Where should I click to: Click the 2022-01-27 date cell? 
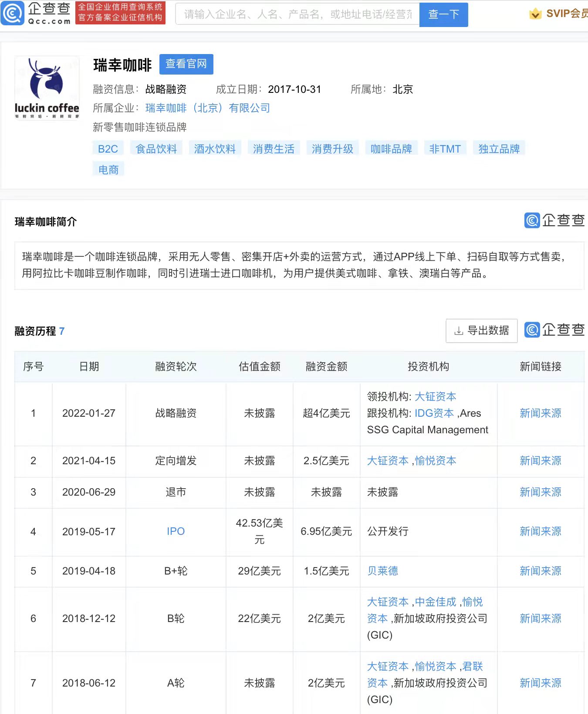pos(89,413)
